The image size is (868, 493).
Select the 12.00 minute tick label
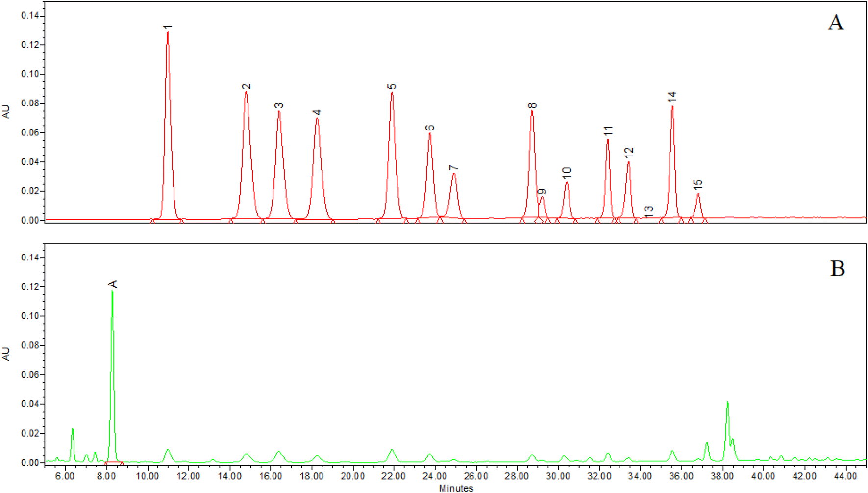188,476
